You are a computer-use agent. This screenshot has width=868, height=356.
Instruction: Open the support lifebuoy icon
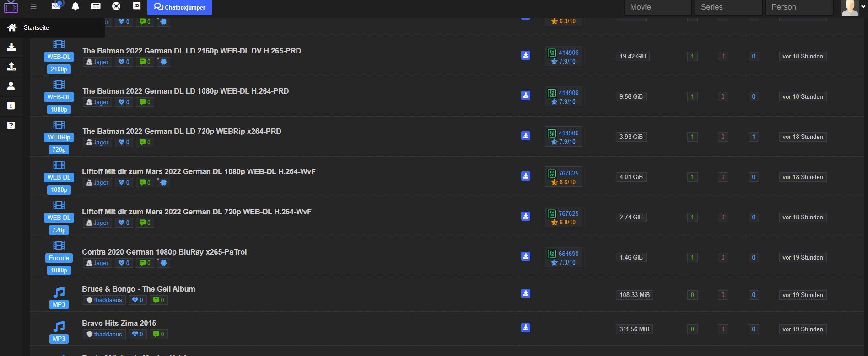[116, 6]
